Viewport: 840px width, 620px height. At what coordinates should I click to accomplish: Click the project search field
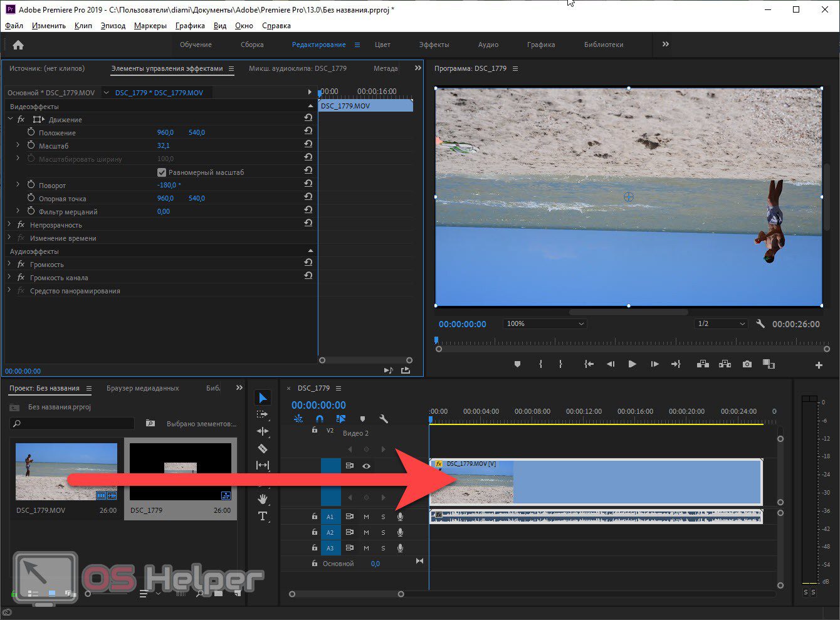click(73, 424)
